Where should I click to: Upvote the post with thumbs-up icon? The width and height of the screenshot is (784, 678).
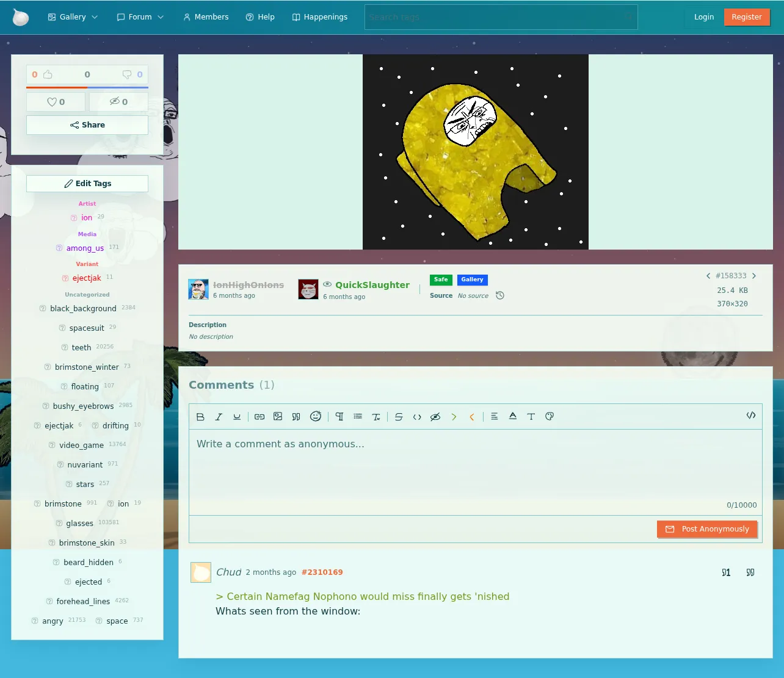tap(48, 74)
